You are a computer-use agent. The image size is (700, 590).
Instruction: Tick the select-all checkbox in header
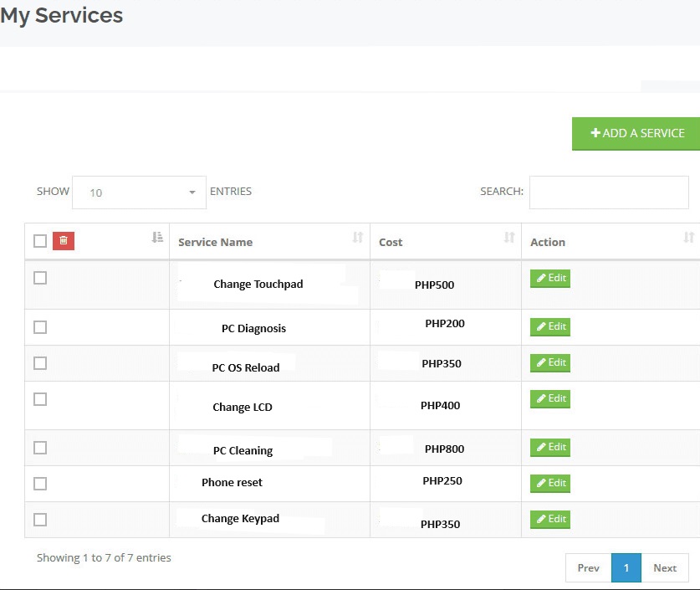[40, 241]
